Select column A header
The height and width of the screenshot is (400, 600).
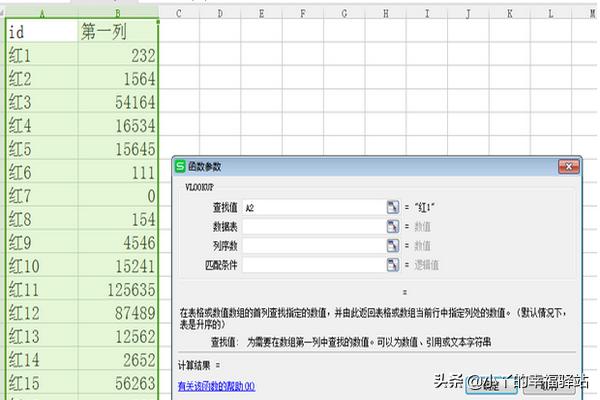41,13
